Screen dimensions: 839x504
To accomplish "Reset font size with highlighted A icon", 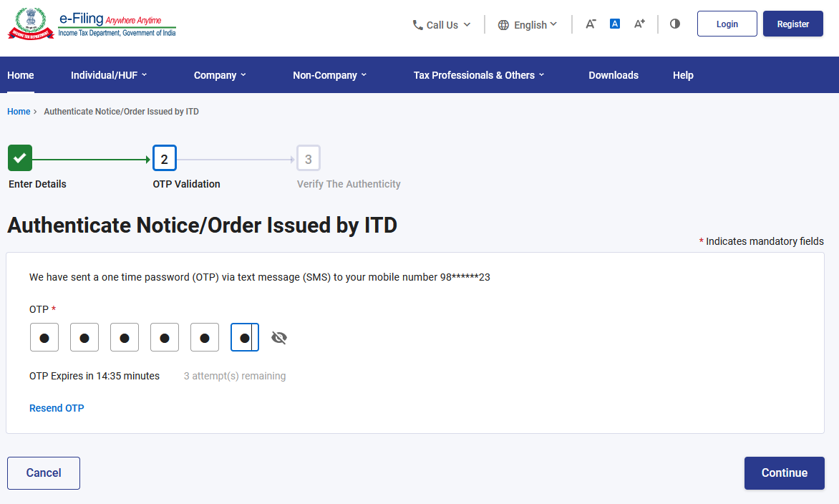I will tap(615, 24).
